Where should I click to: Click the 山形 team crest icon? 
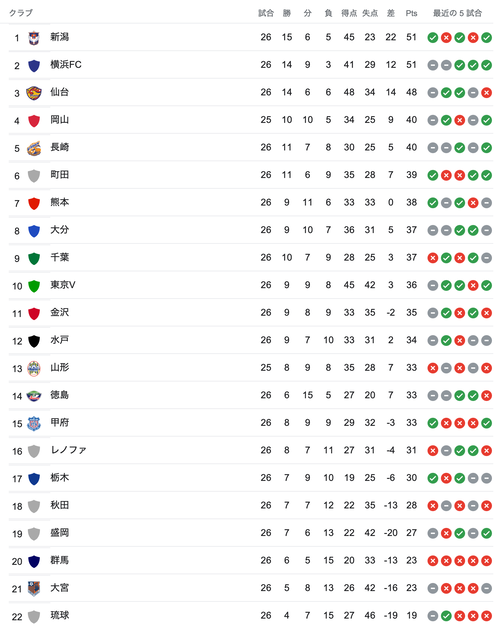(34, 368)
